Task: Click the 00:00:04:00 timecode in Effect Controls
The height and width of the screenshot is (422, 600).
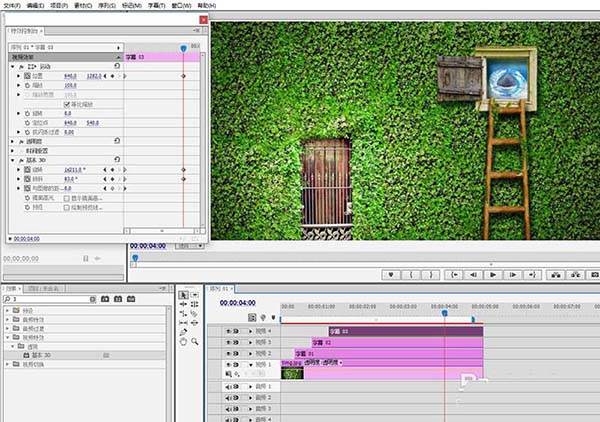Action: (27, 239)
